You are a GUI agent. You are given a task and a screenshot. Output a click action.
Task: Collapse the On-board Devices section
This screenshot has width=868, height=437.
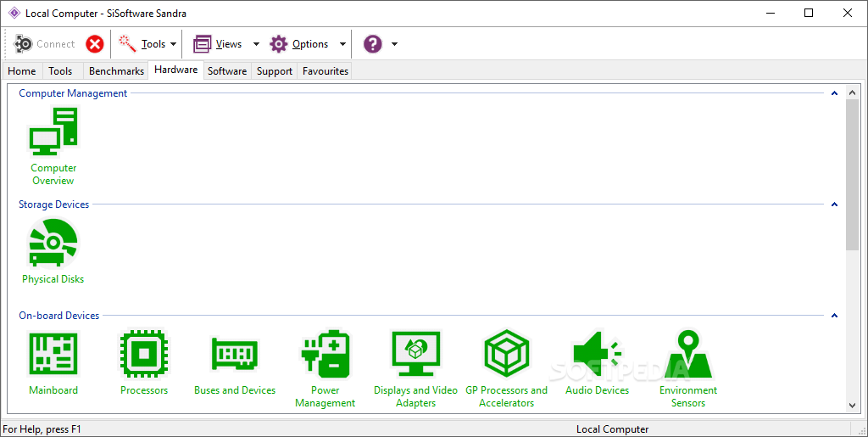pos(834,315)
